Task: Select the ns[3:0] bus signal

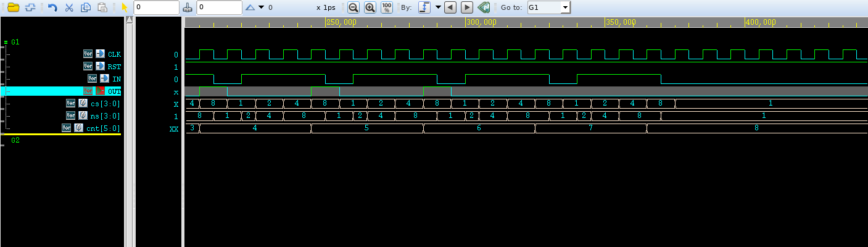Action: click(105, 116)
